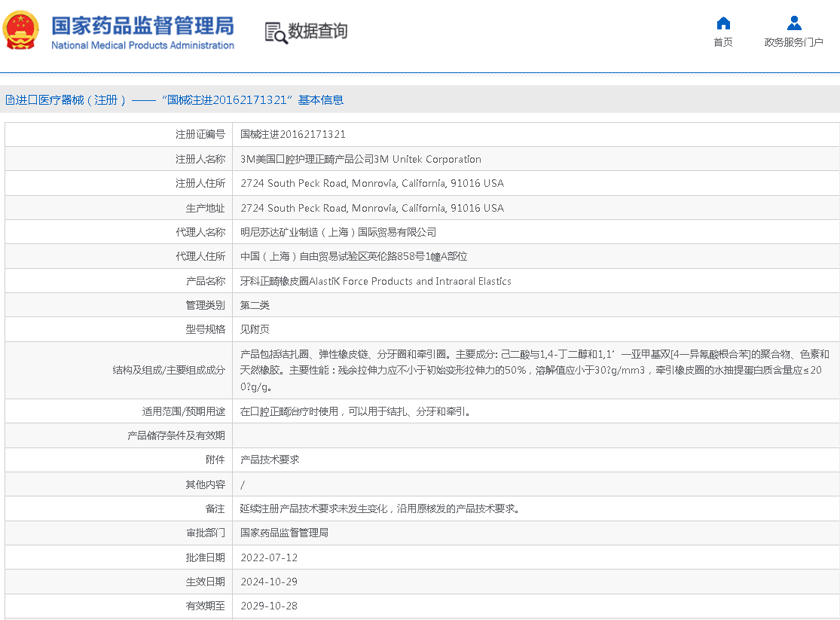
Task: Open the 数据查询 heading link
Action: point(318,31)
